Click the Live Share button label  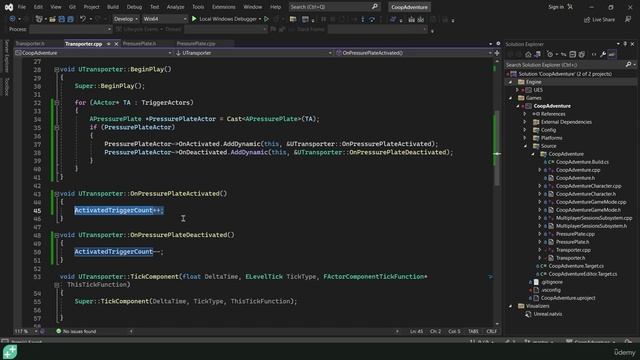(603, 20)
